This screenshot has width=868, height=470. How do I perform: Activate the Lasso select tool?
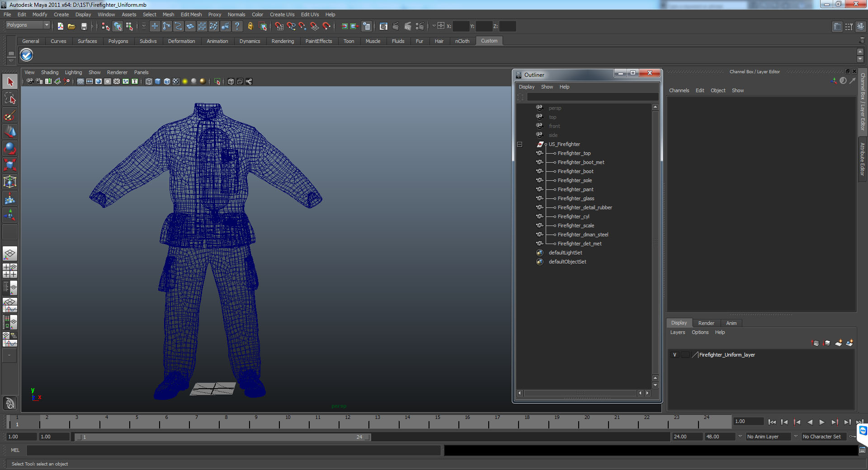click(10, 99)
